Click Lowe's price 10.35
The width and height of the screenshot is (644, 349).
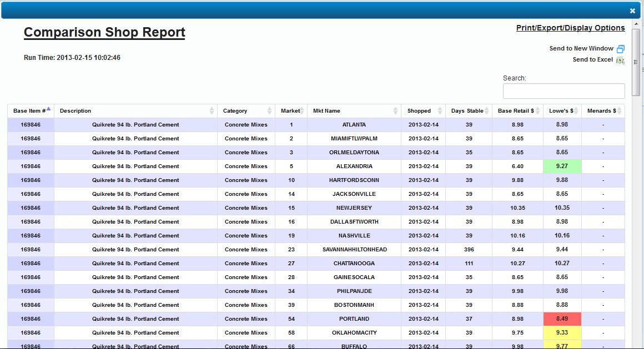coord(562,208)
